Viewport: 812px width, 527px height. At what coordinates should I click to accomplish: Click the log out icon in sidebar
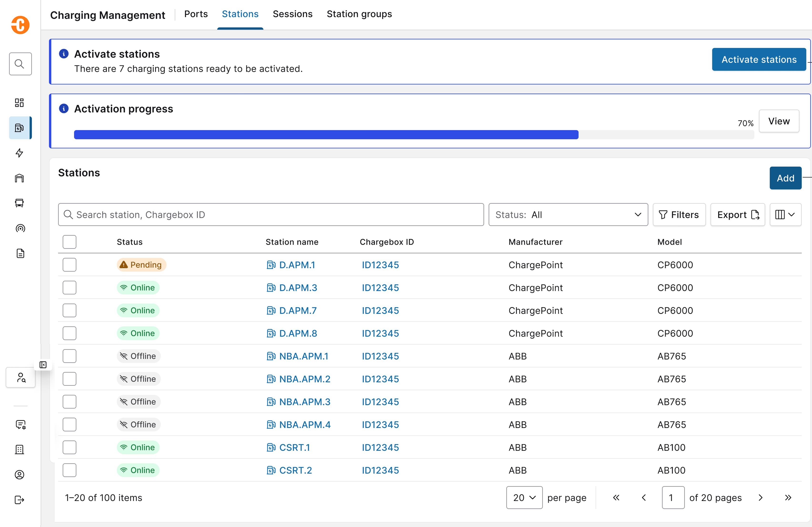[x=20, y=500]
